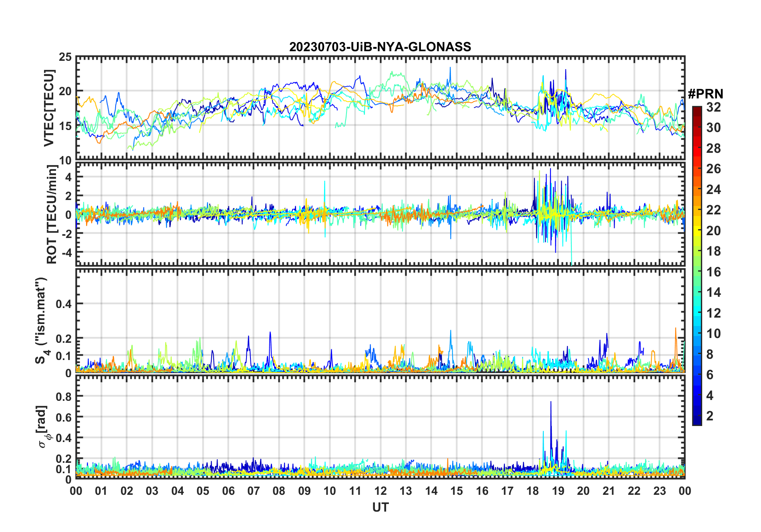761x532 pixels.
Task: Click the VTEC[TECU] y-axis label
Action: click(49, 108)
